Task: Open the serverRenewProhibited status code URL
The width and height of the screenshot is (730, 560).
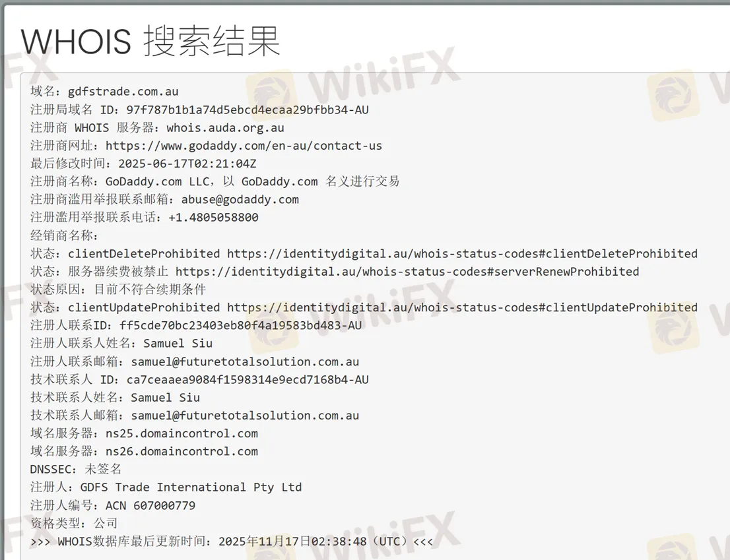Action: click(x=407, y=271)
